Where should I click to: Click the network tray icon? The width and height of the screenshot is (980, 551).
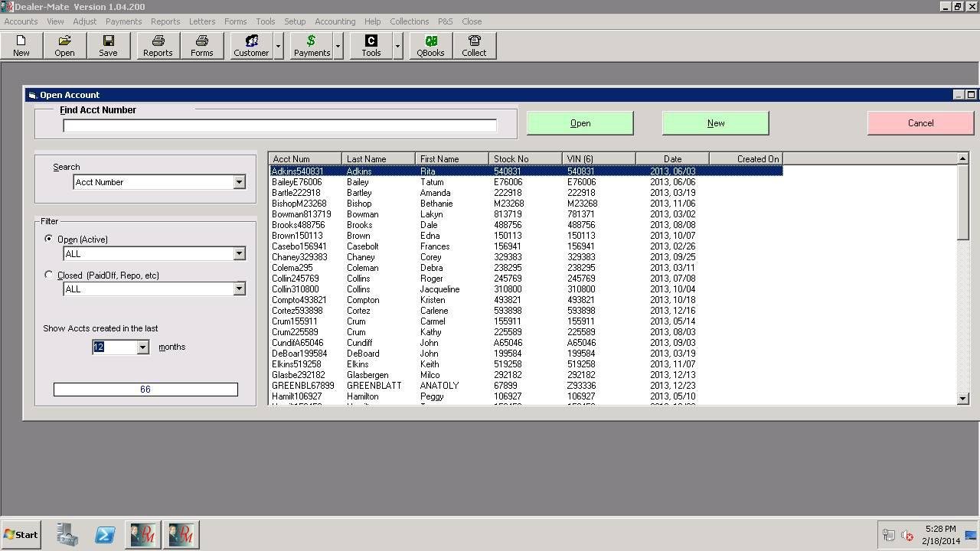(889, 536)
